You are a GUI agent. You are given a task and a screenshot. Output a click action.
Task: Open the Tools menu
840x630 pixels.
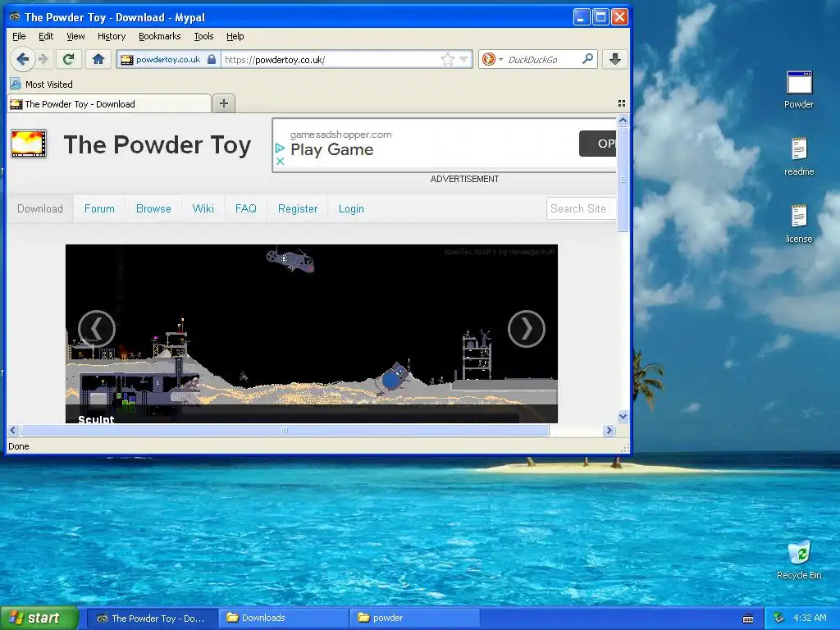click(203, 36)
